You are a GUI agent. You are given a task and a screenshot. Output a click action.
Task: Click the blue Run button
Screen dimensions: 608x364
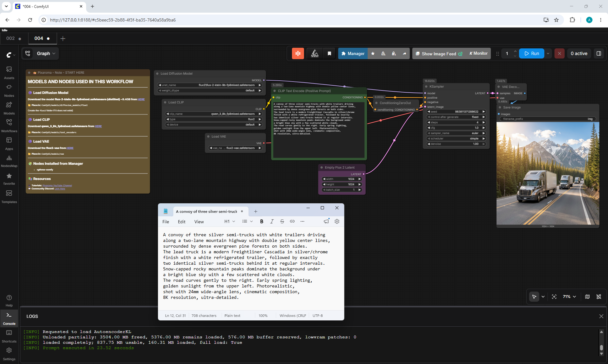[532, 53]
